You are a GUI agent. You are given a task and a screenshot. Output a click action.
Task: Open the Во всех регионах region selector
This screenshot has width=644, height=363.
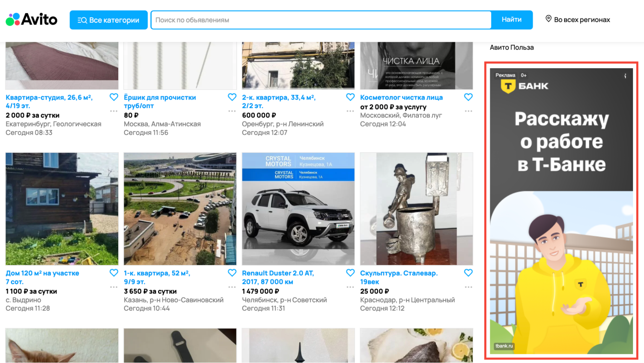(x=578, y=20)
